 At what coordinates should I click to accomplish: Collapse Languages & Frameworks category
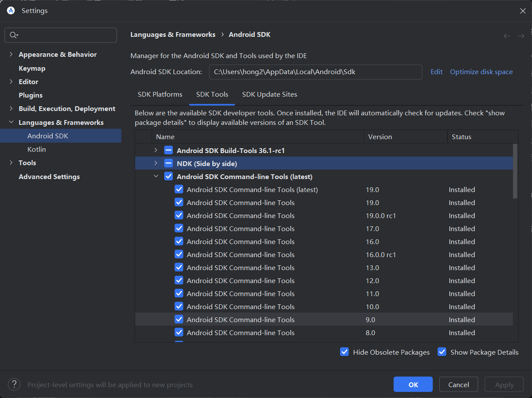[x=11, y=123]
